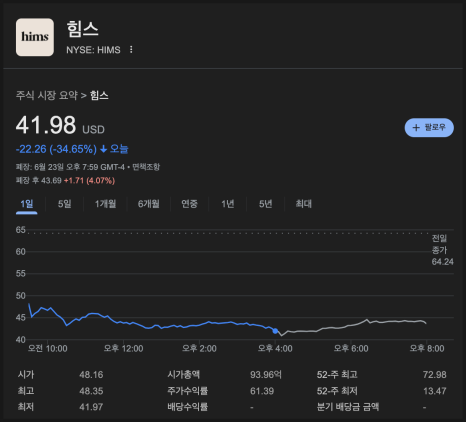
Task: Click the 시가 value 48.16
Action: click(91, 375)
